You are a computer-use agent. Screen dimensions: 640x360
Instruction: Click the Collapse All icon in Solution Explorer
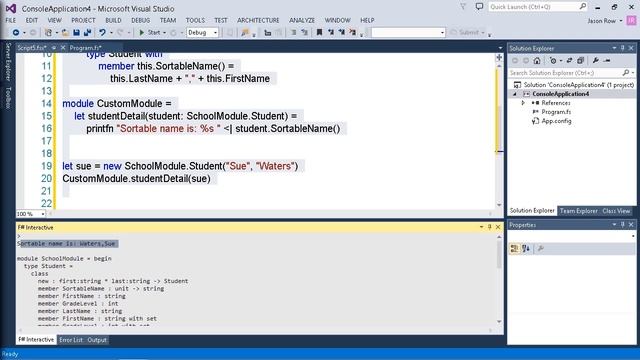(x=580, y=61)
